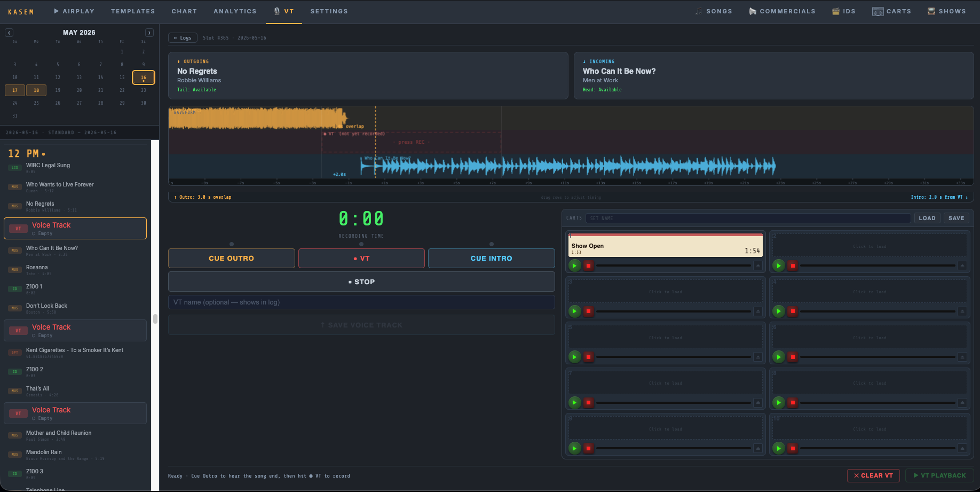Open the Carts section

tap(892, 11)
